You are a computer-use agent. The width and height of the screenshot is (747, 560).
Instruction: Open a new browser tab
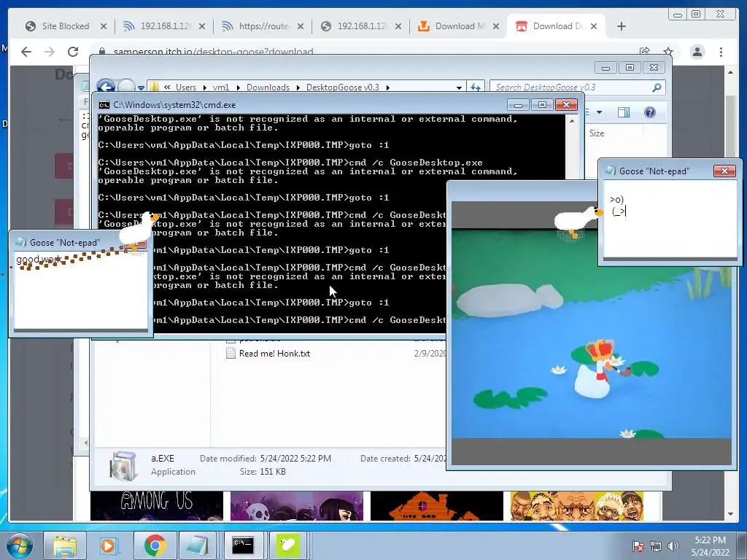[622, 26]
